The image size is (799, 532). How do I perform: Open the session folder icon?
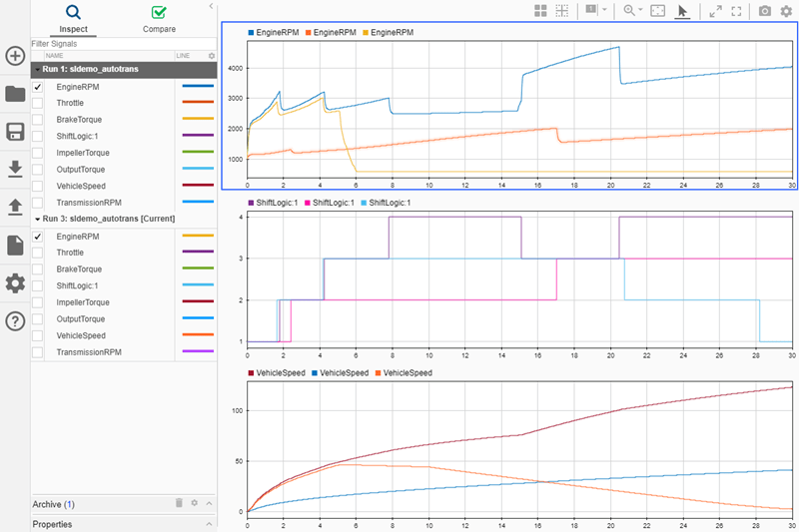click(15, 94)
